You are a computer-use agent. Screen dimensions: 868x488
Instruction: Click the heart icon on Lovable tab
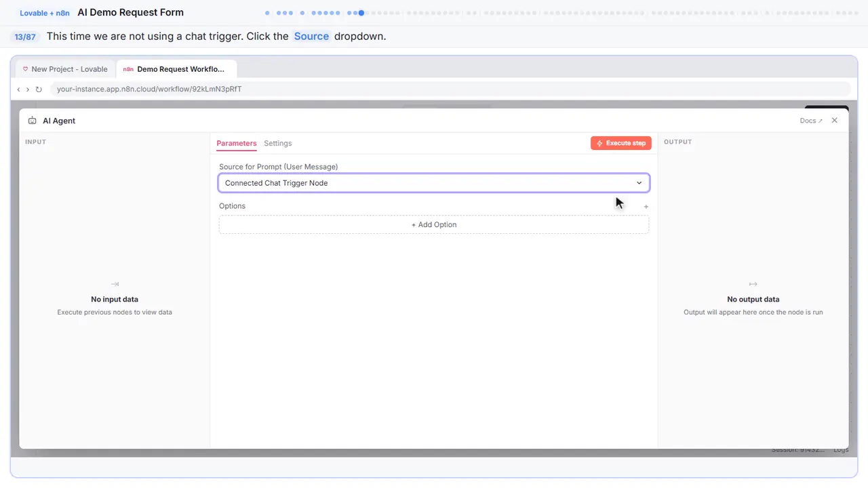coord(26,69)
